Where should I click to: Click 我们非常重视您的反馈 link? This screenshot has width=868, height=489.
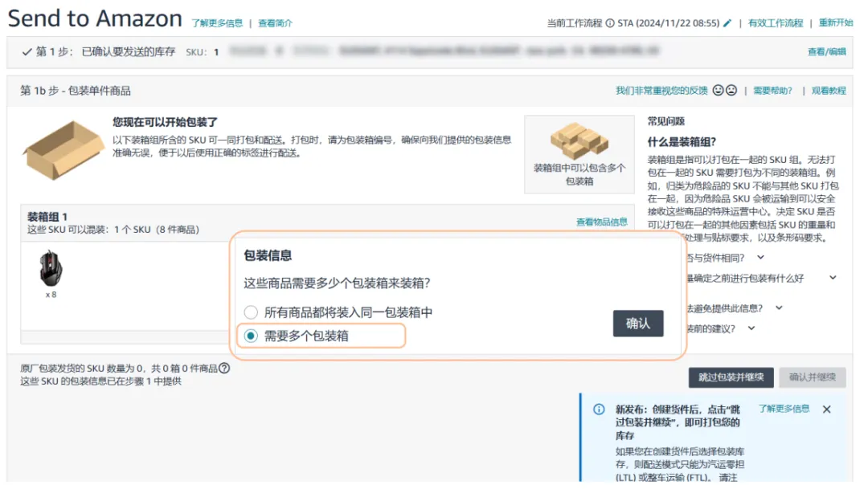tap(661, 90)
